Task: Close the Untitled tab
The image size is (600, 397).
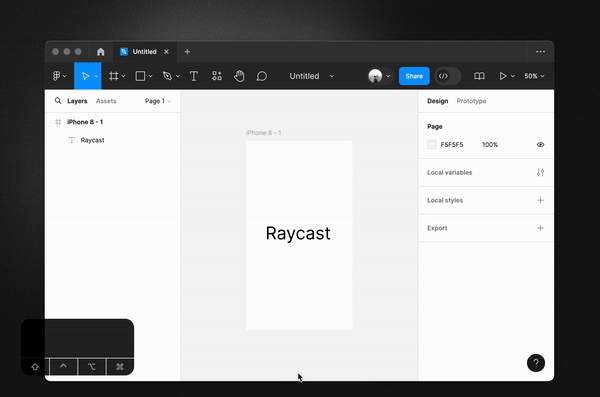Action: point(166,52)
